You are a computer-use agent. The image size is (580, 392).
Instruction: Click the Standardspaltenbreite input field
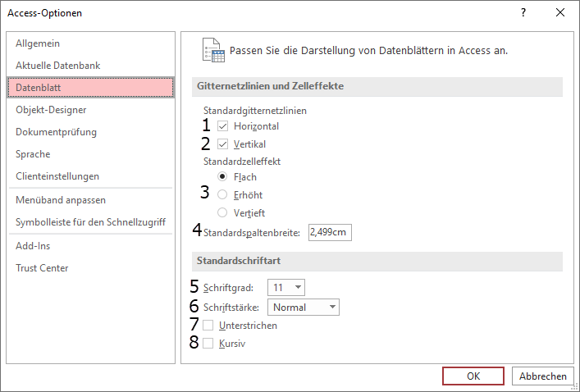330,232
